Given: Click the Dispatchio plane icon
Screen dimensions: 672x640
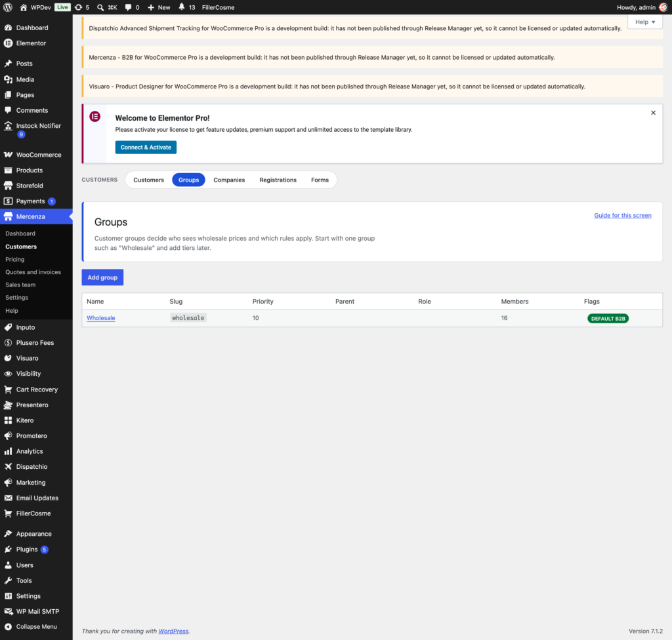Looking at the screenshot, I should tap(8, 466).
